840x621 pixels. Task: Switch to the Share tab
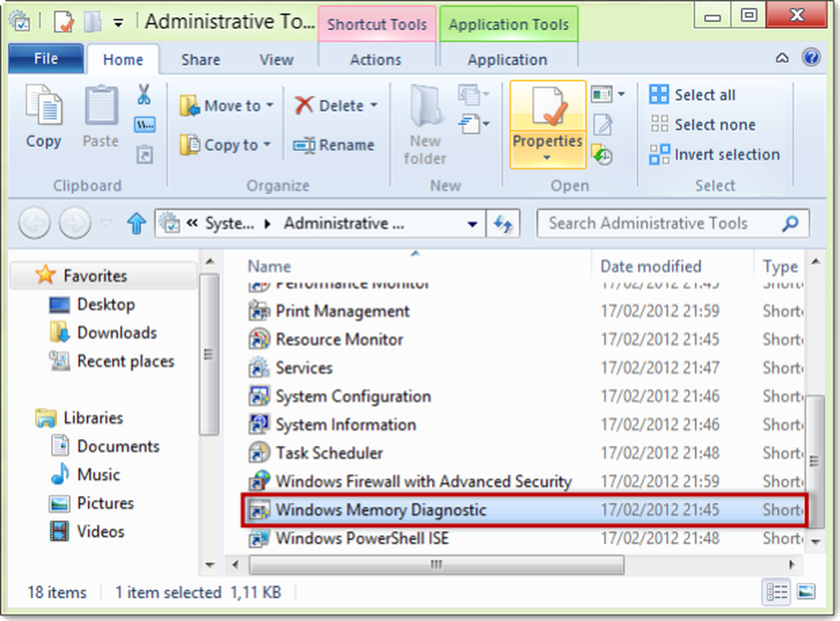[x=201, y=60]
